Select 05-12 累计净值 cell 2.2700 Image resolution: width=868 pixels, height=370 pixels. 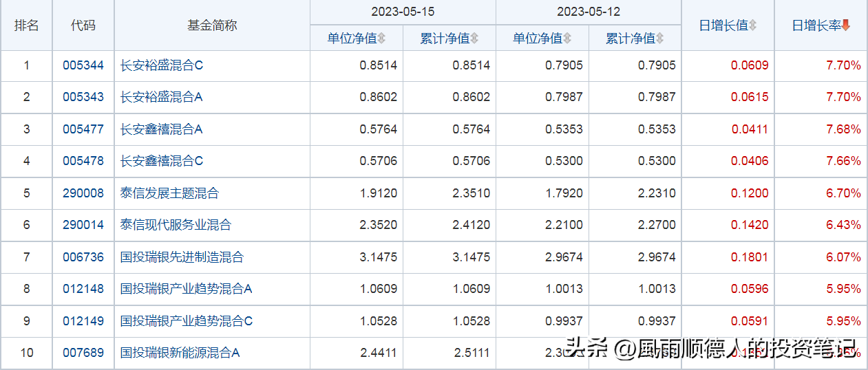tap(657, 225)
